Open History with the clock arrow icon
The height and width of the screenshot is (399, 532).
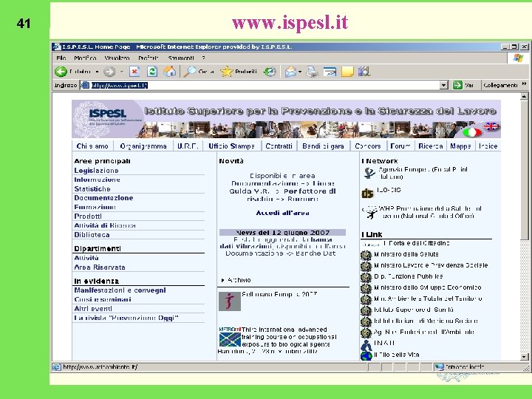pyautogui.click(x=270, y=72)
